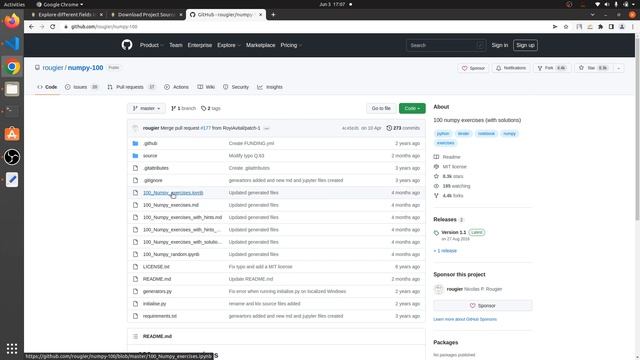Click the Go to file button

[381, 109]
